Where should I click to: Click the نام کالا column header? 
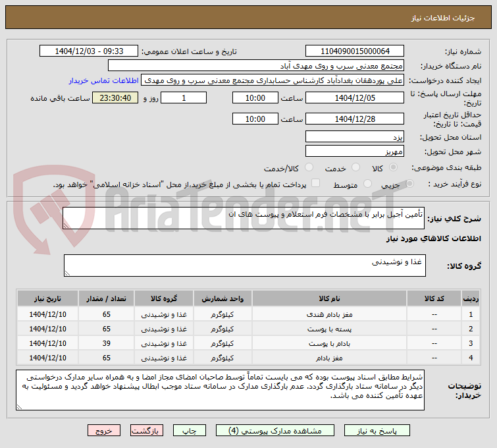(329, 298)
